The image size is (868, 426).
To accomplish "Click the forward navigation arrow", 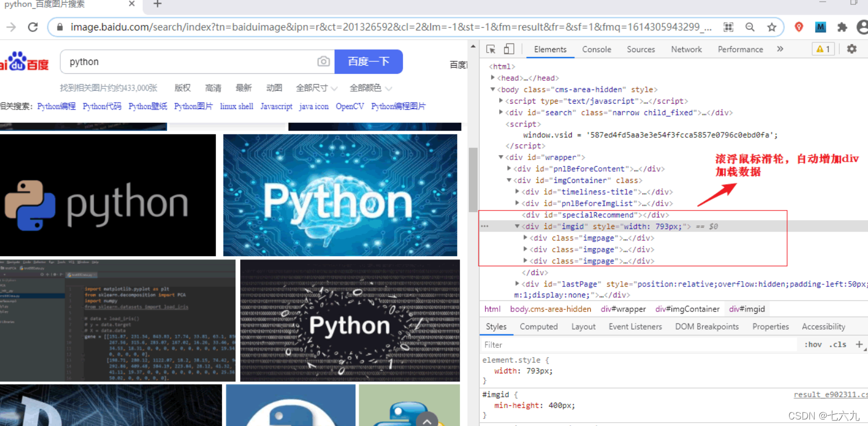I will [x=11, y=27].
